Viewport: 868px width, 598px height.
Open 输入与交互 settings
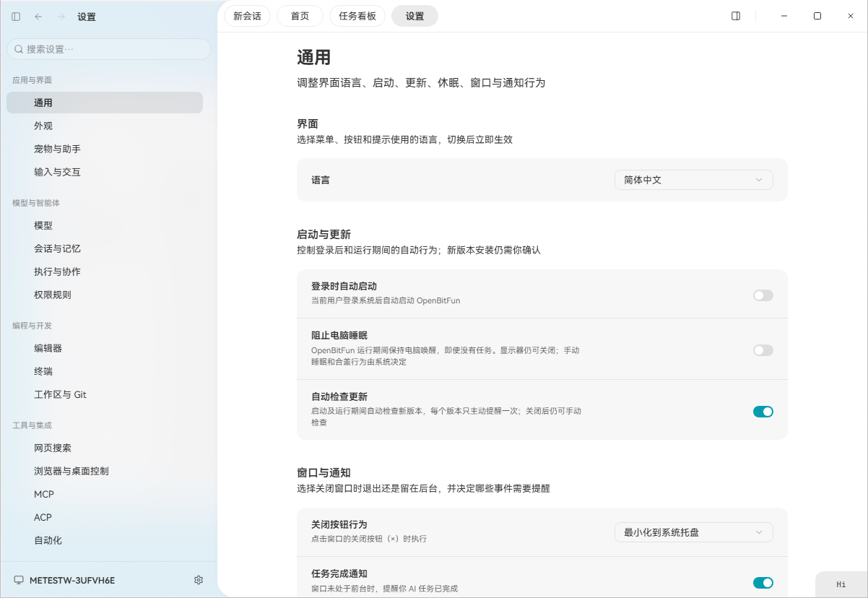click(105, 172)
